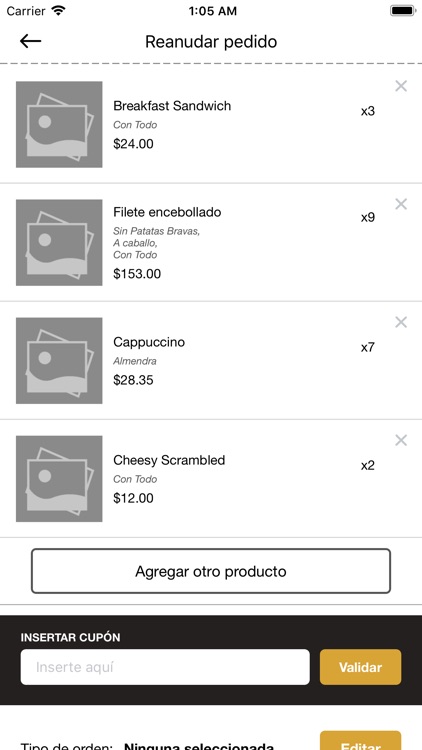This screenshot has height=750, width=422.
Task: Open Cappuccino placeholder image
Action: click(x=59, y=361)
